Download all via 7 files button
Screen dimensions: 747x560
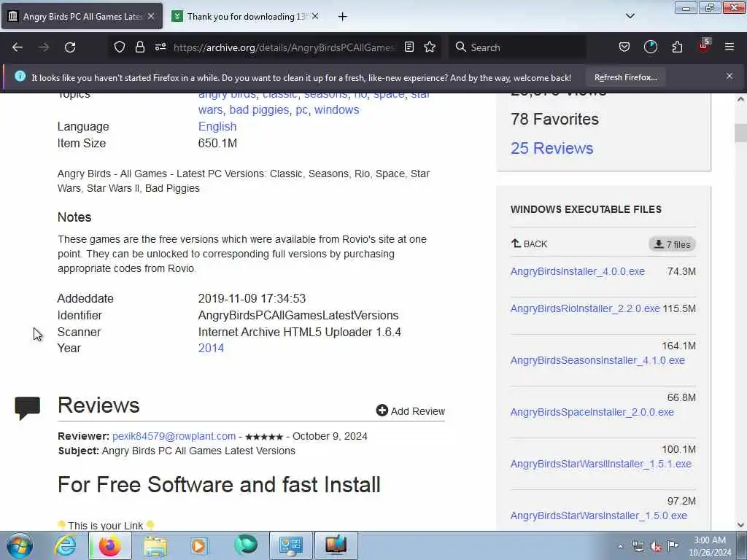point(672,244)
